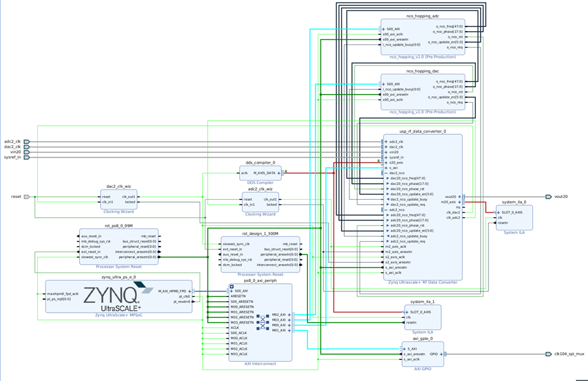Expand the M02_AXI interface pin on AXI Interconnect
The height and width of the screenshot is (381, 588).
(x=289, y=314)
